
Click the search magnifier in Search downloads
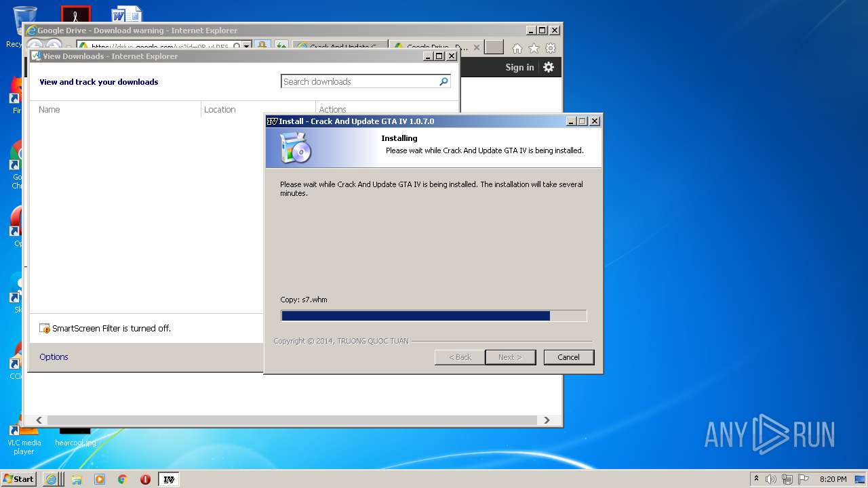[444, 81]
